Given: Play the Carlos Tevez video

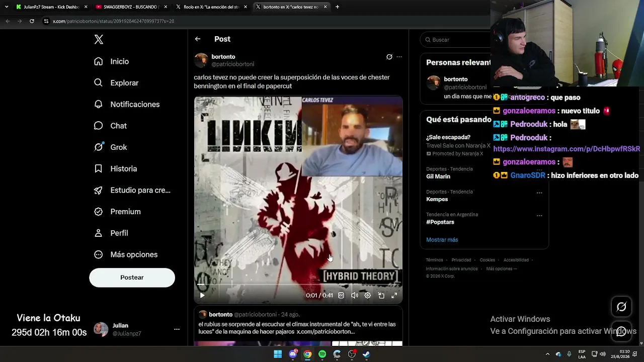Looking at the screenshot, I should coord(202,296).
